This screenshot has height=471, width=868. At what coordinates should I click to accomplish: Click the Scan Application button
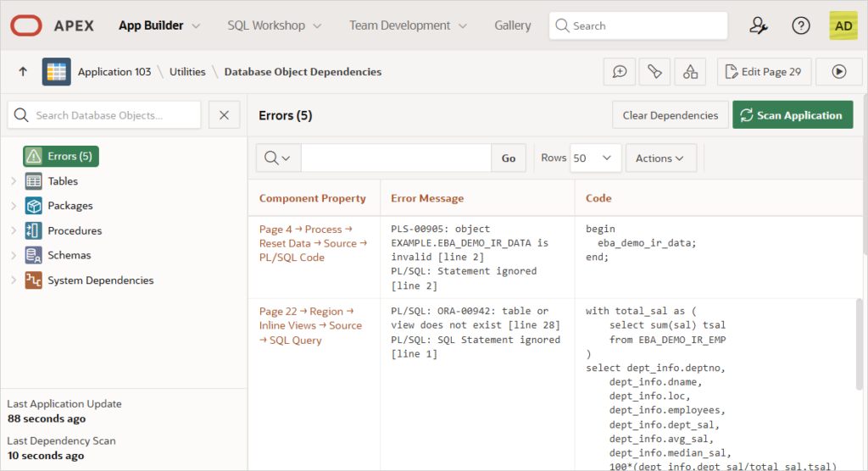click(x=793, y=115)
